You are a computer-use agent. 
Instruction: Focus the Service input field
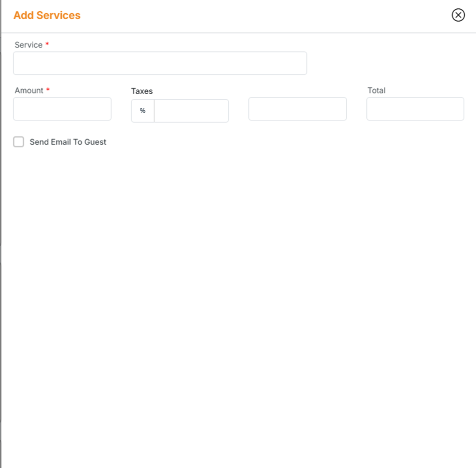160,63
